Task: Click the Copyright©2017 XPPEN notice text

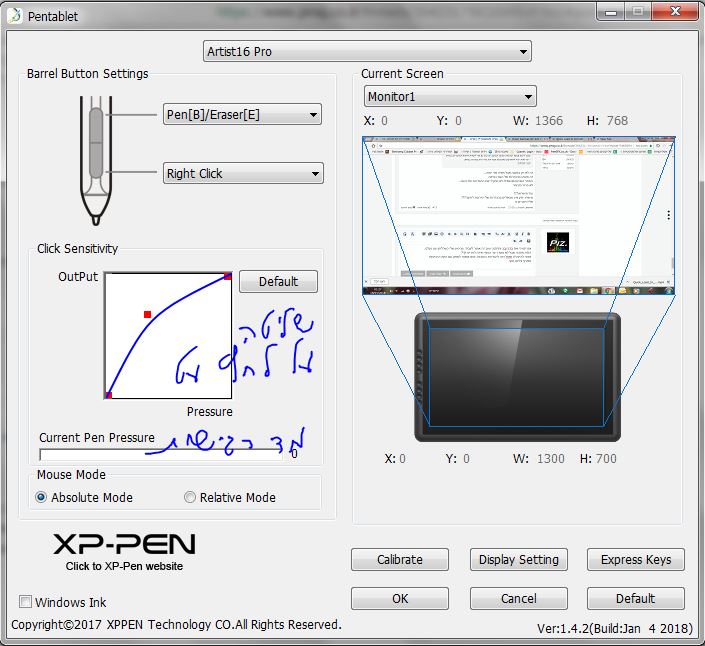Action: coord(176,624)
